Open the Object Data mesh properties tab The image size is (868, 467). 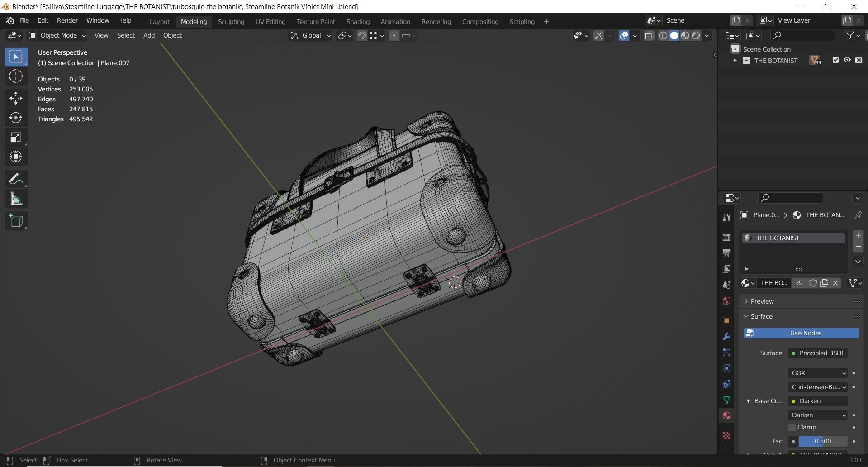coord(726,400)
